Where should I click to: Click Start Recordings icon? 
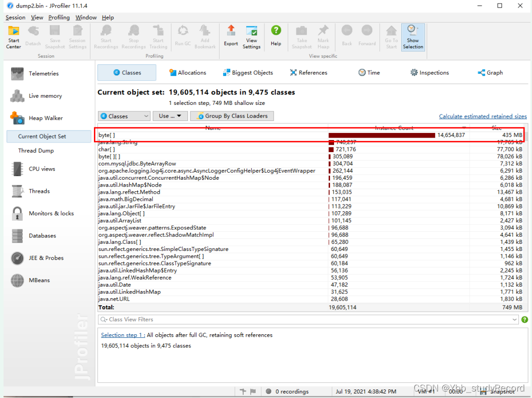pyautogui.click(x=106, y=37)
